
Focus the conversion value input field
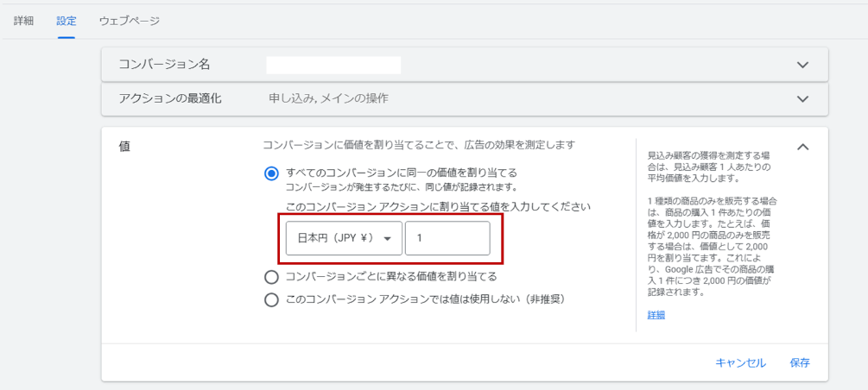447,238
